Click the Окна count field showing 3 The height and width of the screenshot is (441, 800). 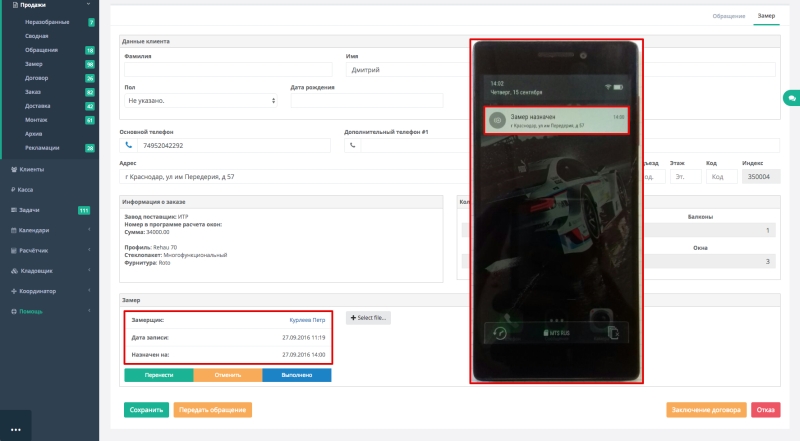coord(710,261)
